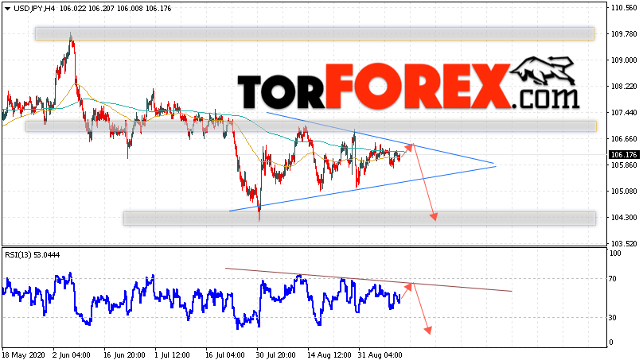Click the 109.000 price axis value
The width and height of the screenshot is (643, 364).
pyautogui.click(x=624, y=60)
